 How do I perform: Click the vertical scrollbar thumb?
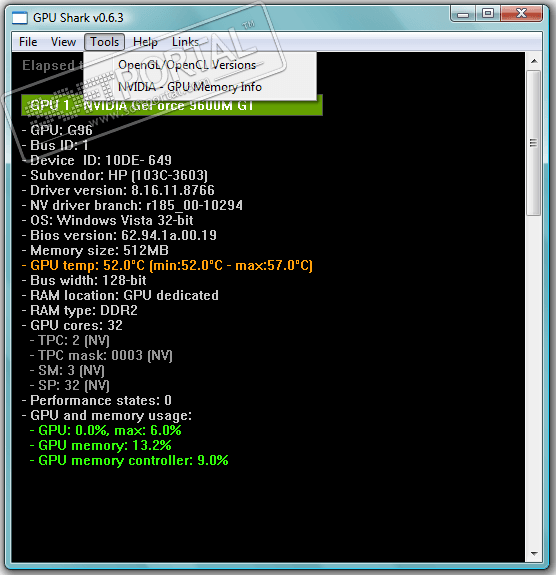click(x=534, y=143)
